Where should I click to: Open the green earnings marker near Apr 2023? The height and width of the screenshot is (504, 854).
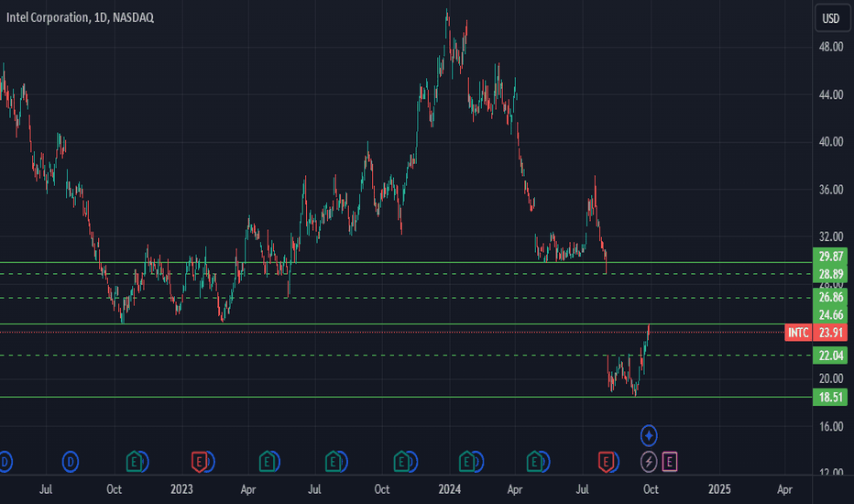[267, 462]
